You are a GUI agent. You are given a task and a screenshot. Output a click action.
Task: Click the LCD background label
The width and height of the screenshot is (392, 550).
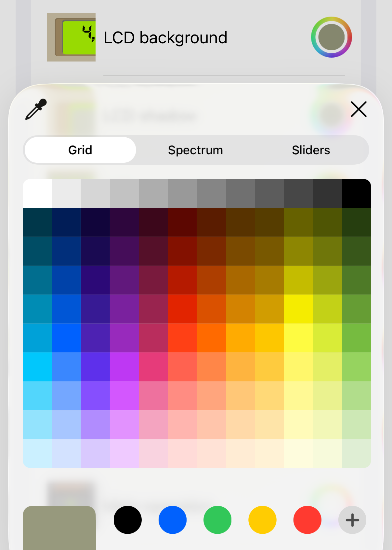tap(165, 38)
